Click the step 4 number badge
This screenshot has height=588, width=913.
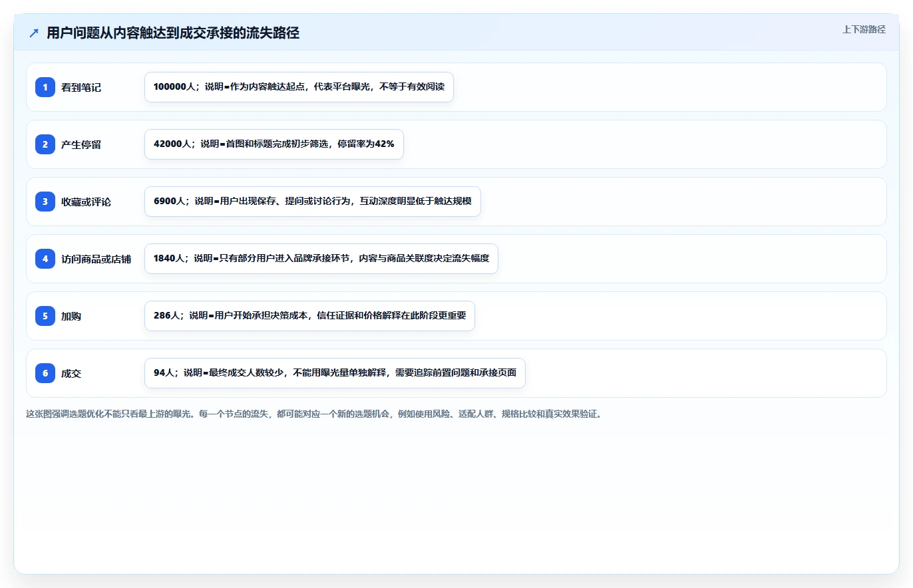(x=45, y=259)
